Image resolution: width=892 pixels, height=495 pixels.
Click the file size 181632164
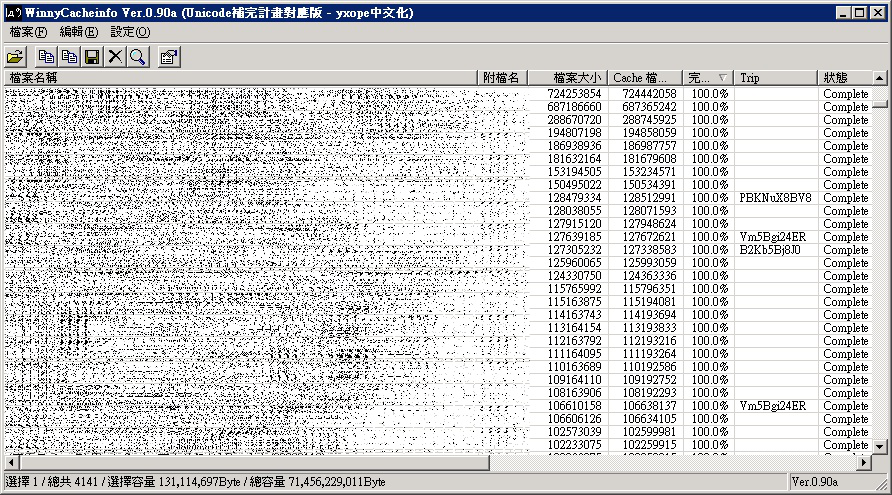point(574,159)
